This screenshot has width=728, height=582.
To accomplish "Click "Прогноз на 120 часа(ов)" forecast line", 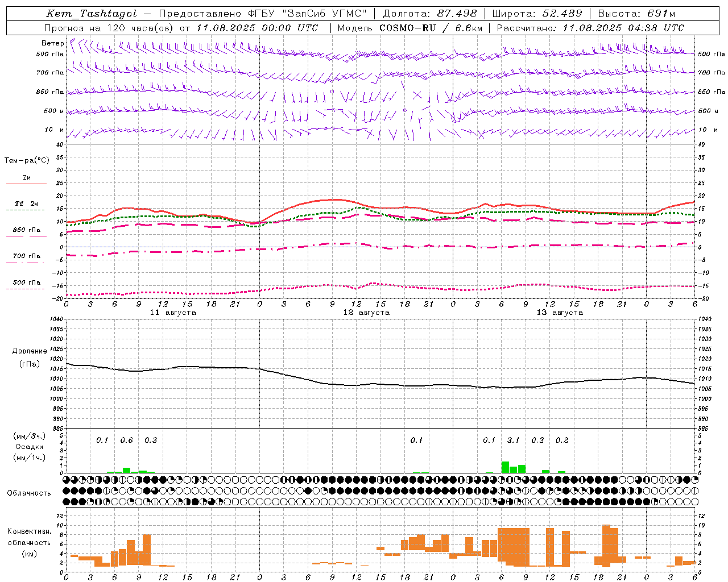I will [x=110, y=28].
